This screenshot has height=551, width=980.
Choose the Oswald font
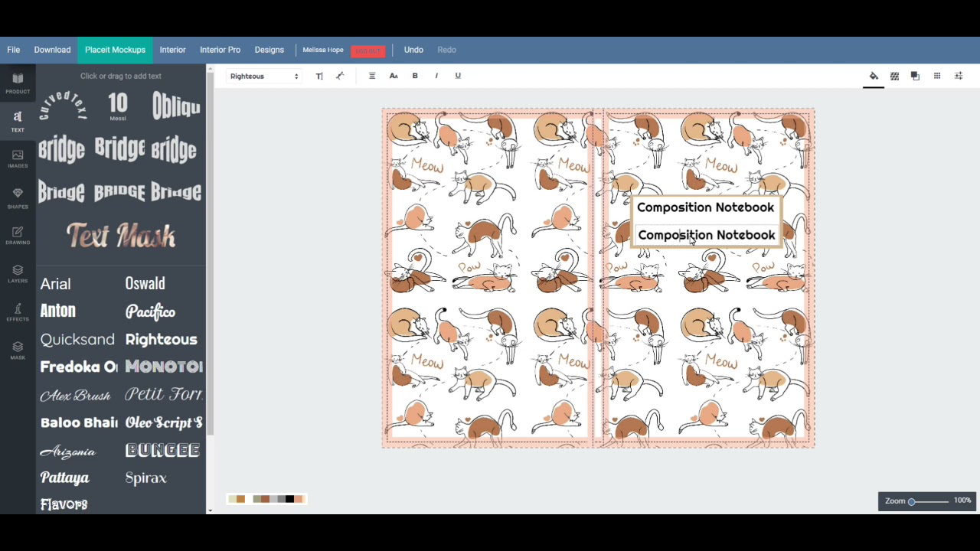145,284
